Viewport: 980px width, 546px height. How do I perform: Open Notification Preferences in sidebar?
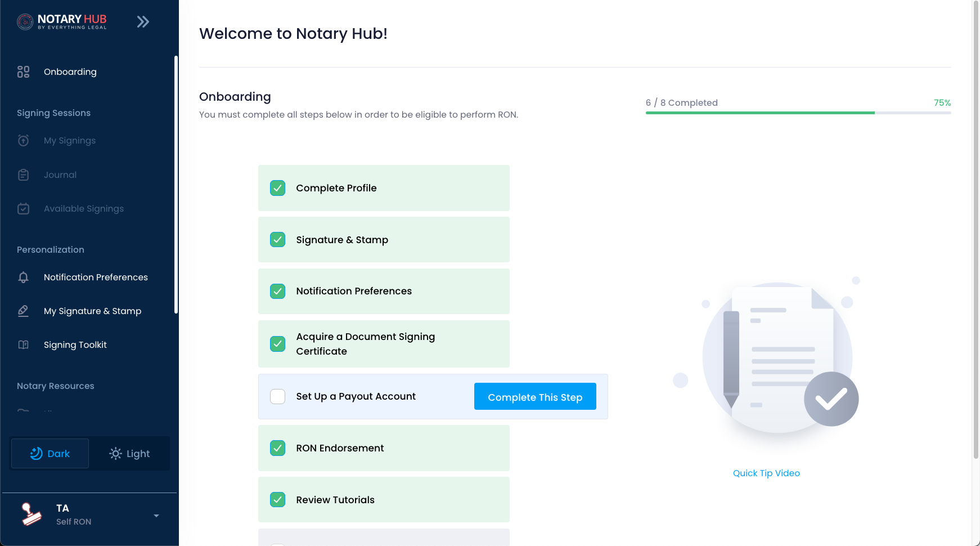[x=96, y=278]
